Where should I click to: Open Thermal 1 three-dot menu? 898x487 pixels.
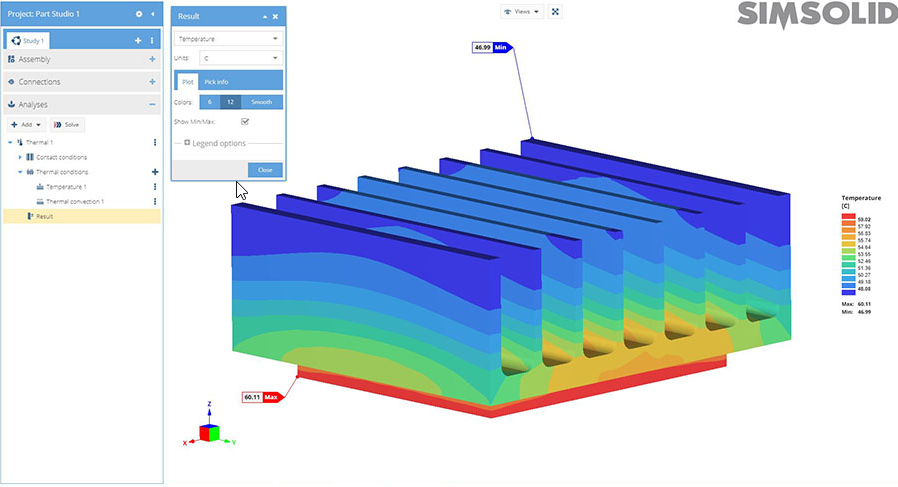154,143
